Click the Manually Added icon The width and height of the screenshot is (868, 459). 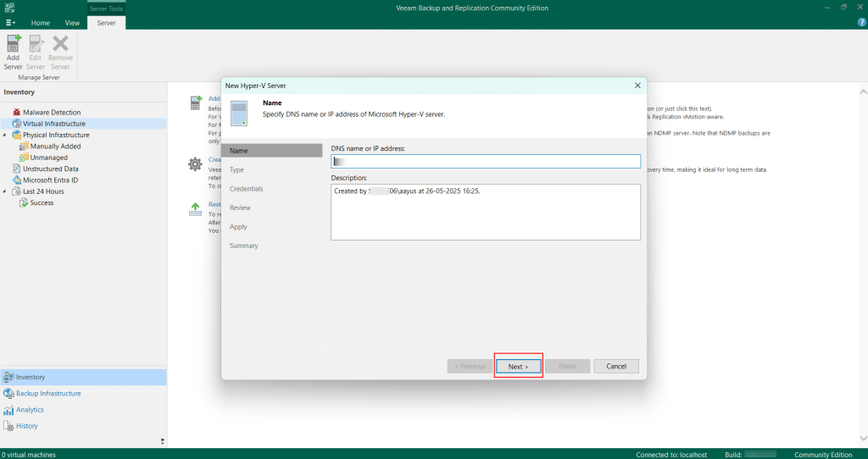click(24, 146)
